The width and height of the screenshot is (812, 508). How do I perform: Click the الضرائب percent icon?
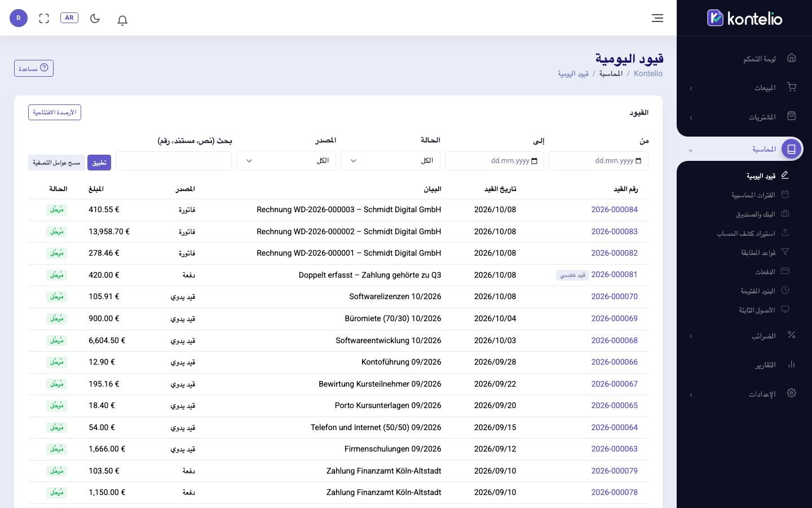(x=791, y=335)
